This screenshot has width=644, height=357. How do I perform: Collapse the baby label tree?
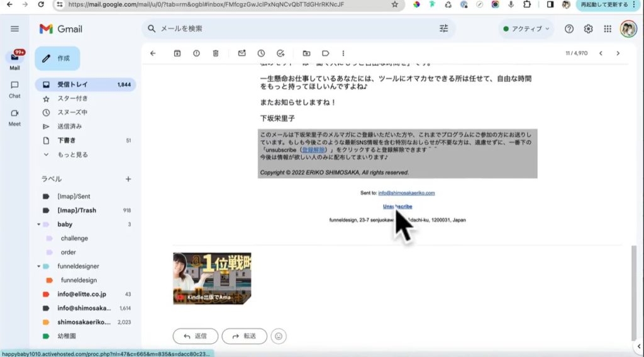tap(38, 225)
